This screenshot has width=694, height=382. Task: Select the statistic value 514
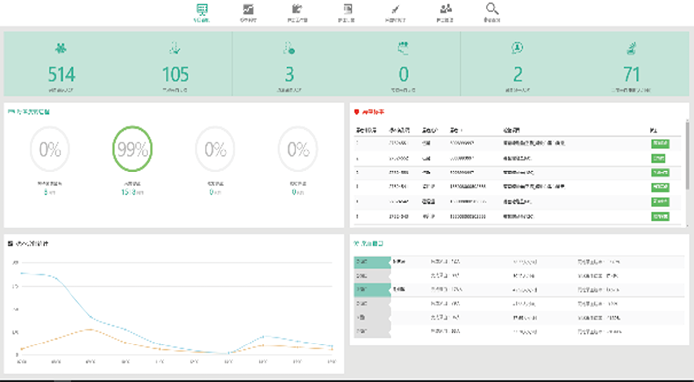tap(62, 74)
